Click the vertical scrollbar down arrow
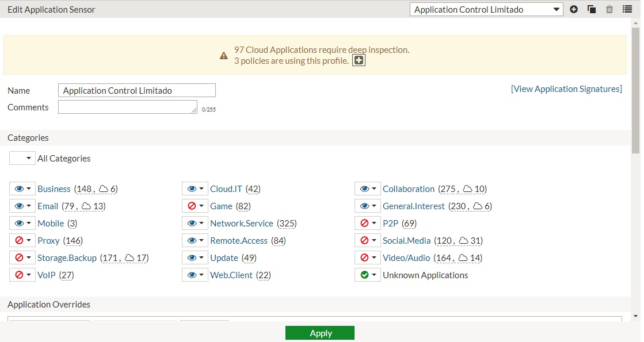 [x=635, y=316]
